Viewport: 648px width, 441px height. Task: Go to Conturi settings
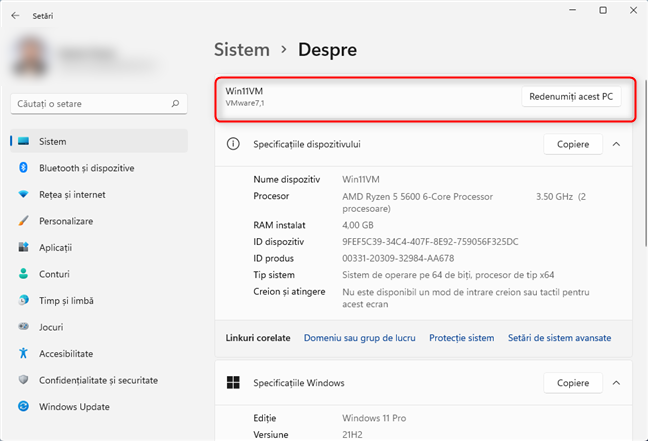tap(53, 273)
